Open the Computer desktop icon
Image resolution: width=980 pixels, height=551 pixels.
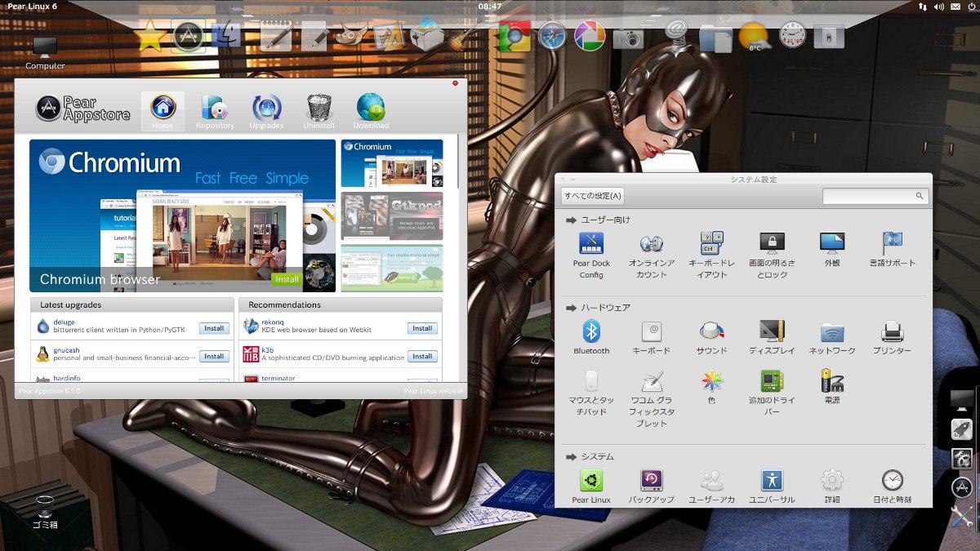[x=45, y=53]
